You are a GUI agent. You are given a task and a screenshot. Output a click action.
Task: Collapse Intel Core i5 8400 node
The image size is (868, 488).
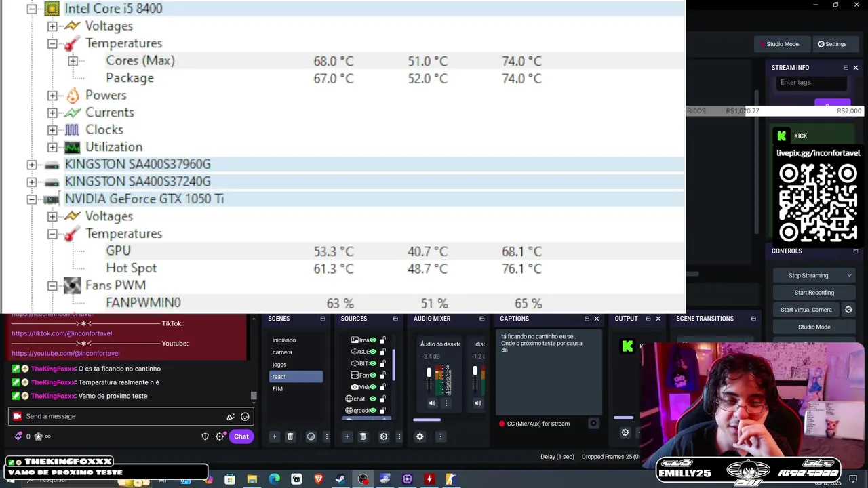(x=31, y=9)
